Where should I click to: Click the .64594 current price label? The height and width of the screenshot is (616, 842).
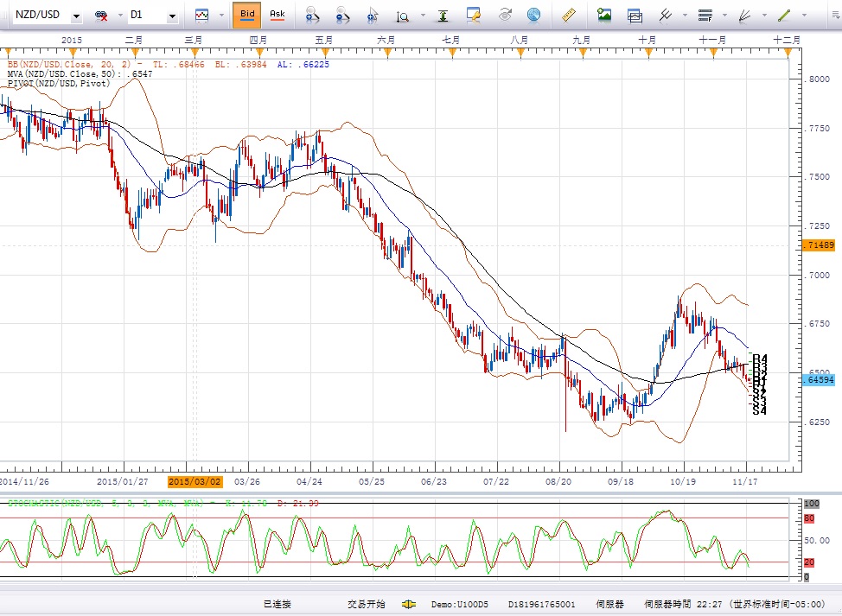coord(818,379)
